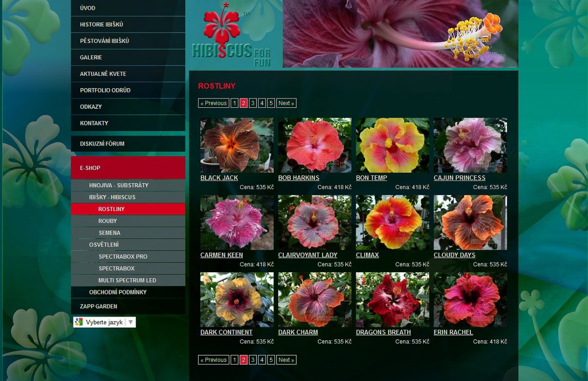This screenshot has height=381, width=588.
Task: Open Dragons Breath flower thumbnail
Action: coord(392,300)
